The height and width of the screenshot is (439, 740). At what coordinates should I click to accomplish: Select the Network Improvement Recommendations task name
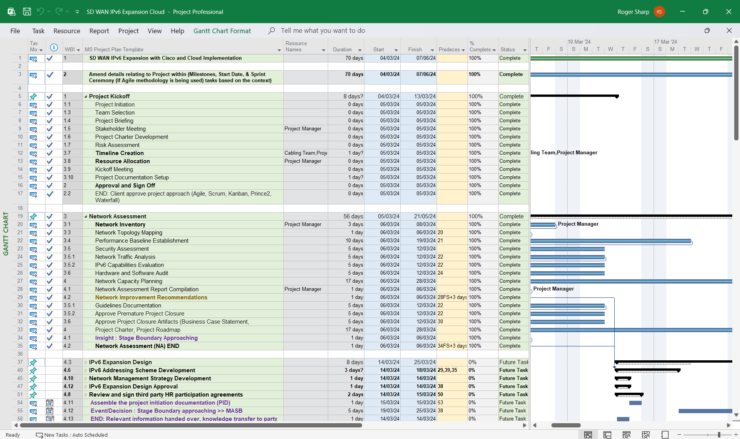[150, 297]
